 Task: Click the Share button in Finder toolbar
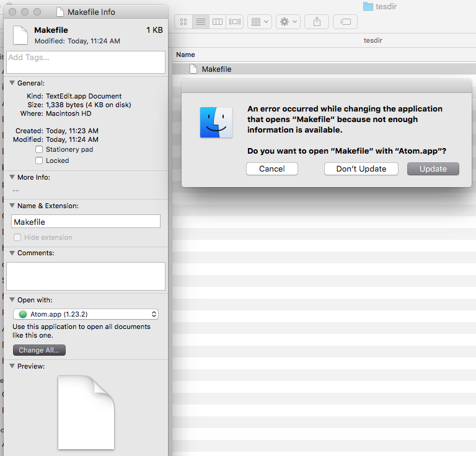(317, 22)
